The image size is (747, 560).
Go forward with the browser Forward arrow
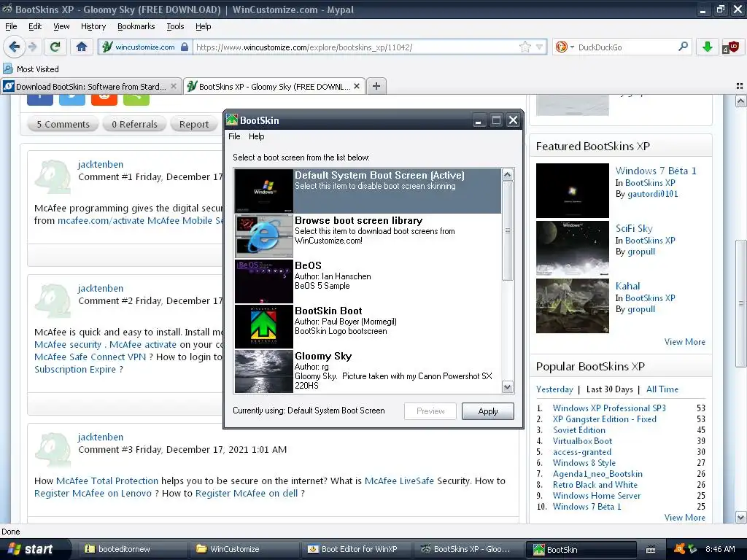pyautogui.click(x=32, y=47)
